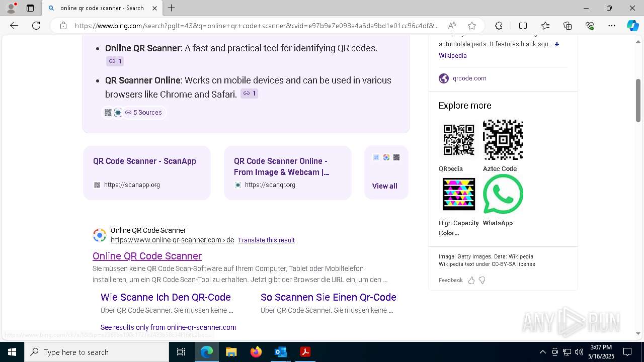Open So Scannen Sie Einen Qr-Code sublink
Screen dimensions: 644x362
coord(329,297)
